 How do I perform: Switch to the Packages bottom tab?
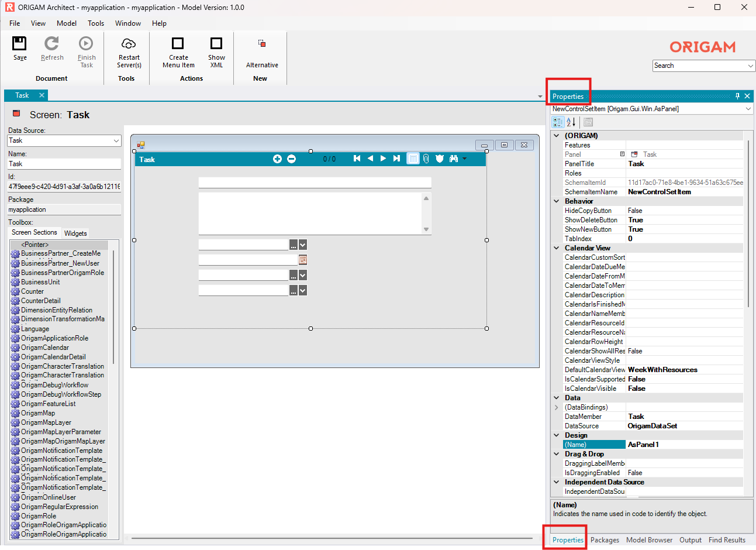[x=605, y=540]
